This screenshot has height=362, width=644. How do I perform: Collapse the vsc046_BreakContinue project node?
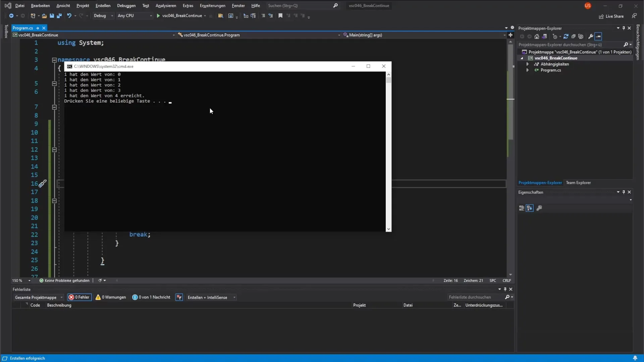click(522, 58)
